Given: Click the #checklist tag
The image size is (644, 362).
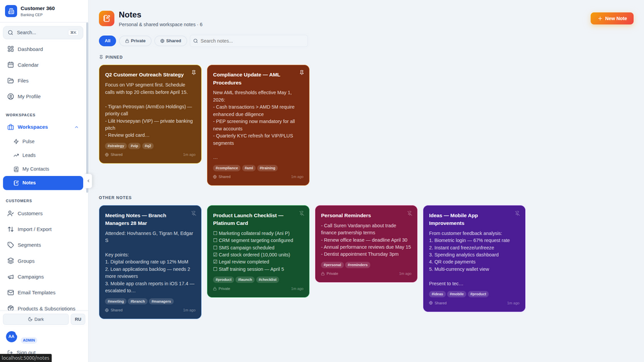Looking at the screenshot, I should (x=268, y=280).
